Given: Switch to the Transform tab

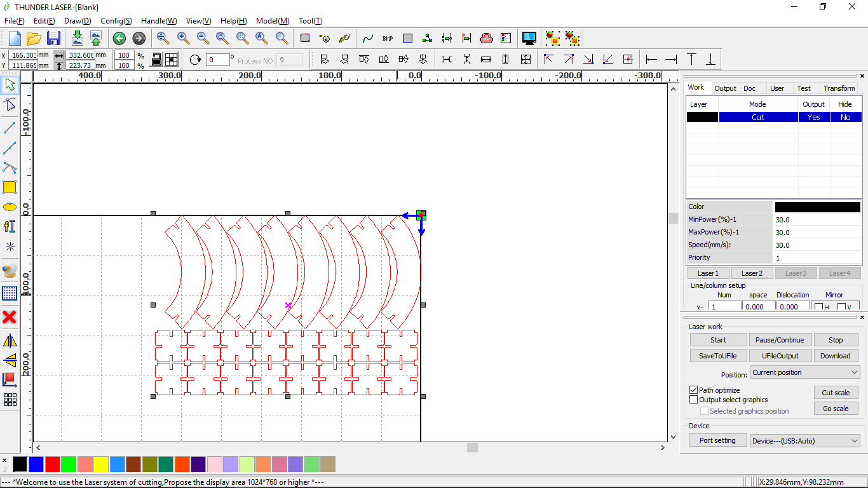Looking at the screenshot, I should pyautogui.click(x=839, y=88).
